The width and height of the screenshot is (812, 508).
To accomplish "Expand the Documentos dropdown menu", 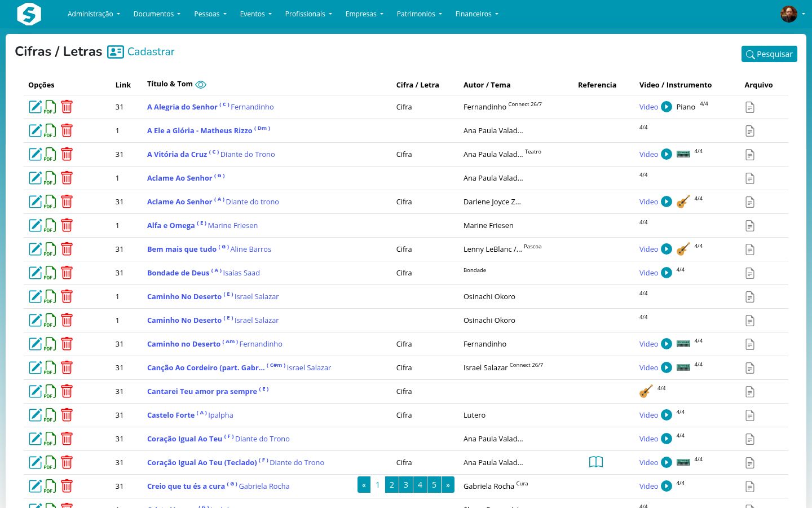I will [x=157, y=14].
